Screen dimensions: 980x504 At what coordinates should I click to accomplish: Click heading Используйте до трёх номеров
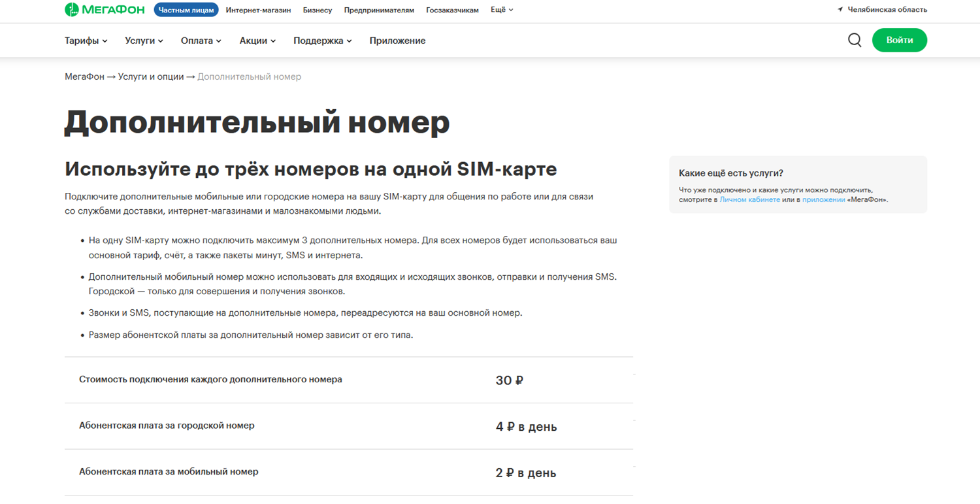(x=311, y=169)
